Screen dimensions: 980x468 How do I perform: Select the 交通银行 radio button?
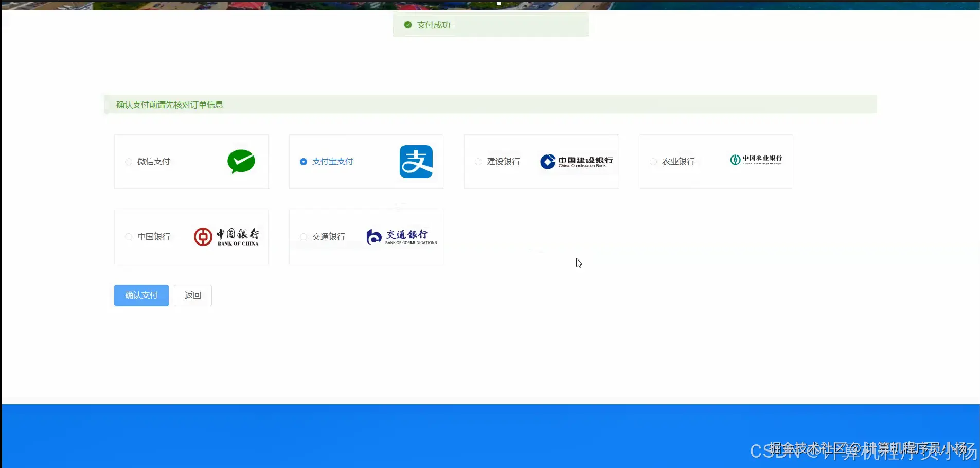(304, 237)
